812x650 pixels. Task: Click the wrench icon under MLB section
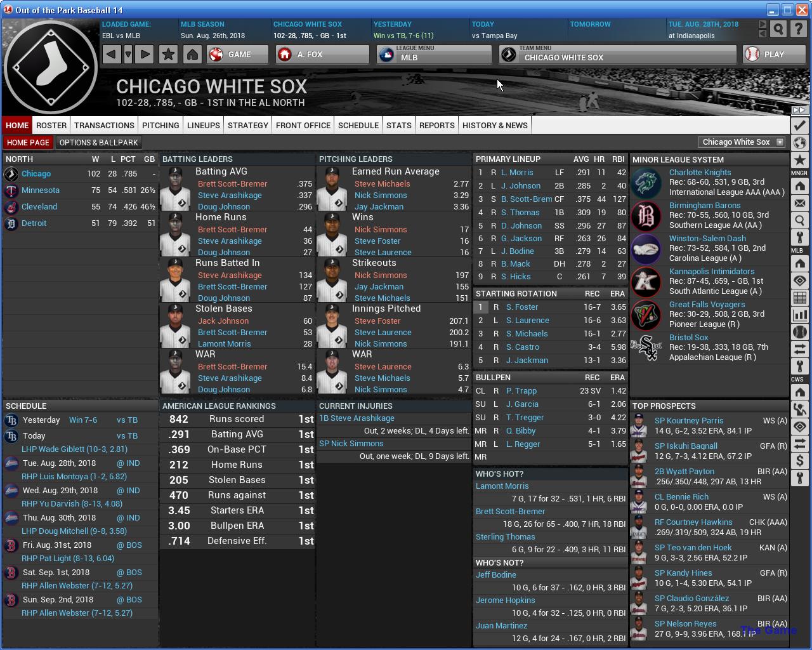(799, 366)
